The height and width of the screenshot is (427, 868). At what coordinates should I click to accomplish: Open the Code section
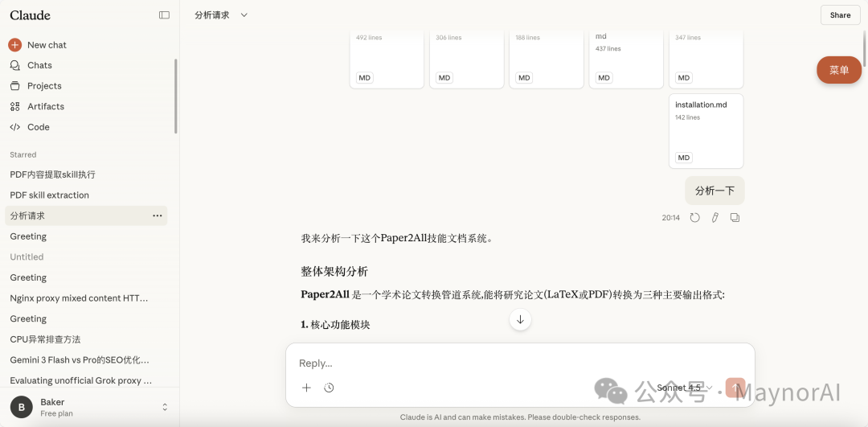tap(39, 127)
